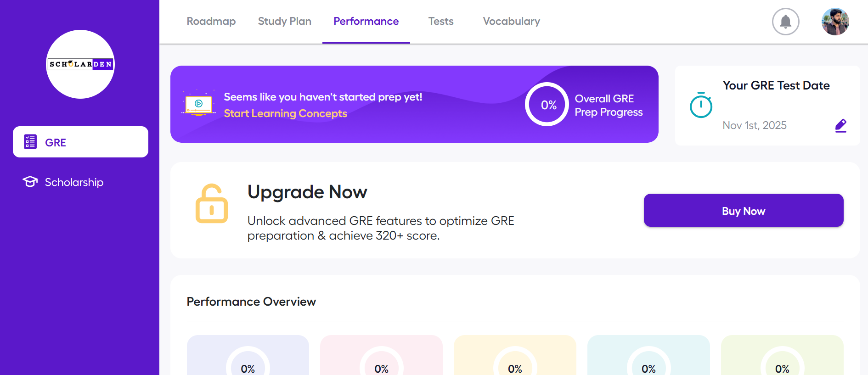868x375 pixels.
Task: Open Start Learning Concepts
Action: tap(285, 113)
